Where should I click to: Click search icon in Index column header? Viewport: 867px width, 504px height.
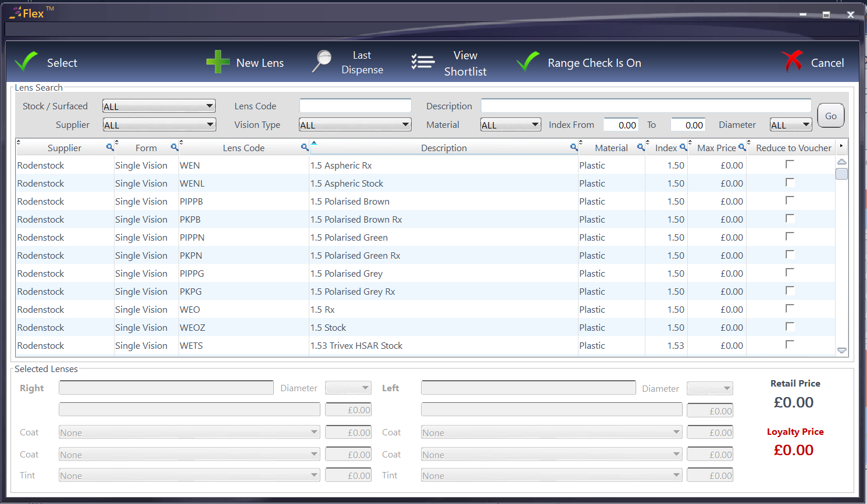coord(683,148)
